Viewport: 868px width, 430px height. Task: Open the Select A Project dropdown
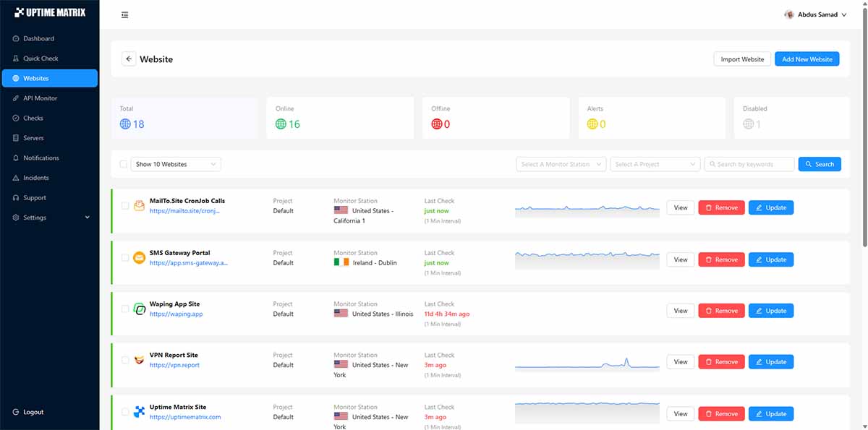point(655,164)
